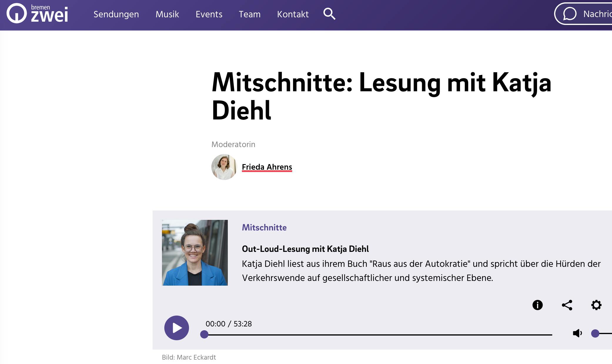
Task: Click the speech bubble Nachrichten icon
Action: 569,14
